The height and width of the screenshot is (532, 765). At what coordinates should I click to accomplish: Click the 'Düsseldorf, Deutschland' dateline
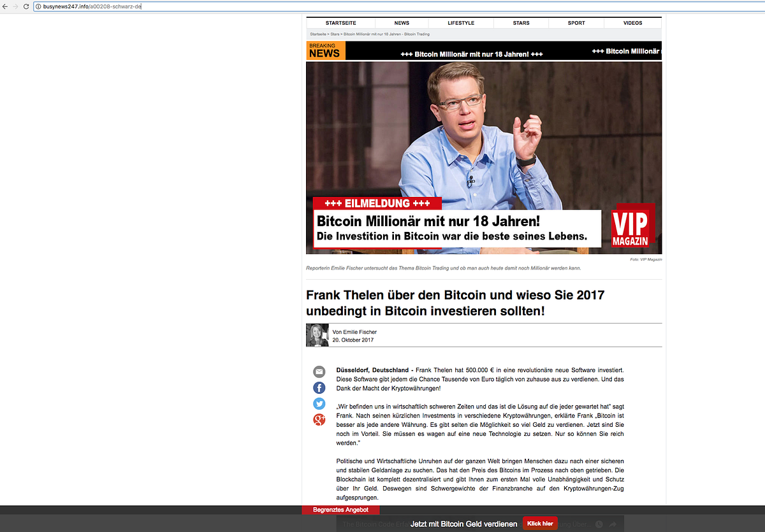tap(372, 370)
